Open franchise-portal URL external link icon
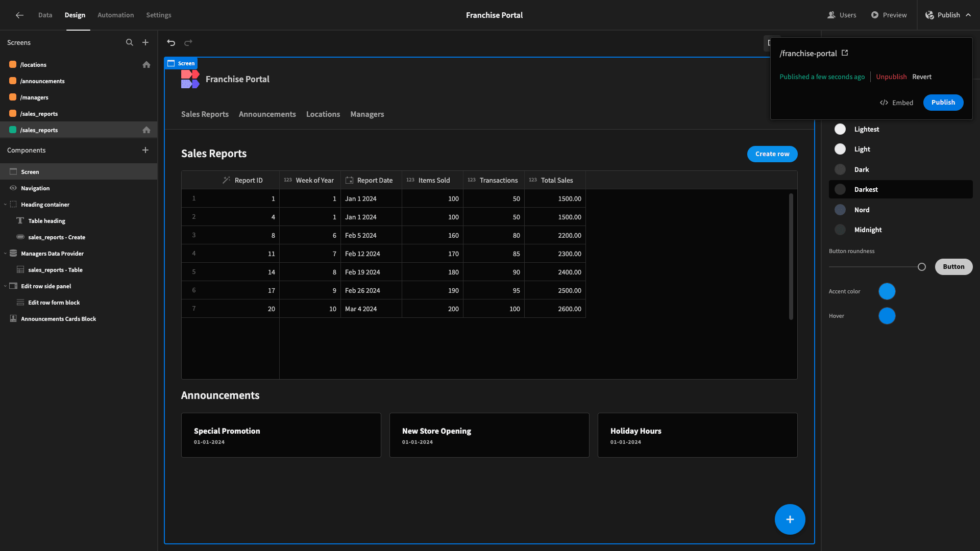This screenshot has width=980, height=551. pos(845,53)
